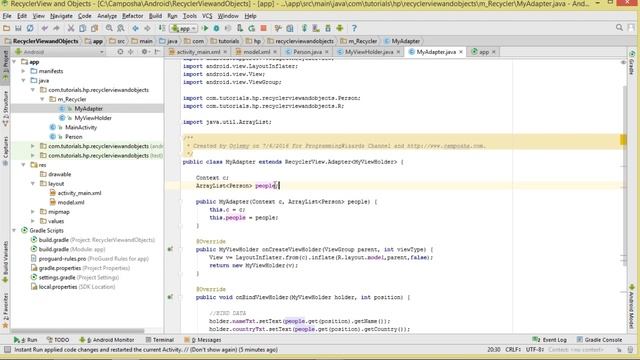Click the Find magnifier icon

pos(109,28)
